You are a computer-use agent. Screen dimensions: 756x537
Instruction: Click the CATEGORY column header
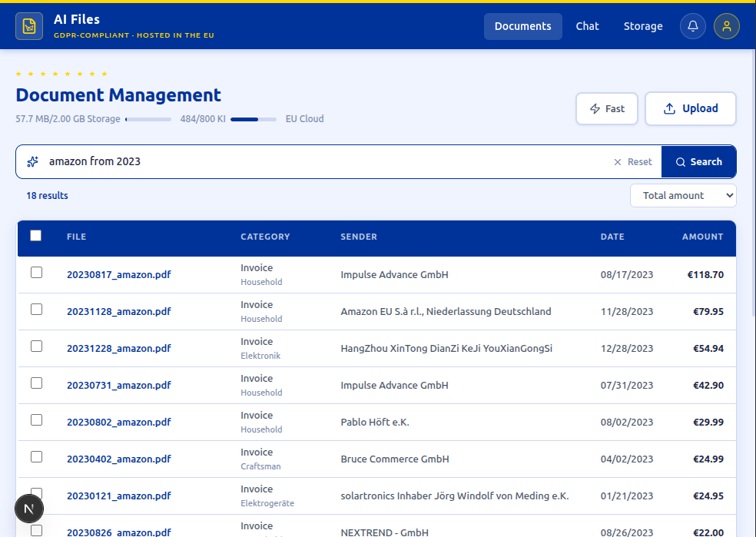pyautogui.click(x=265, y=237)
